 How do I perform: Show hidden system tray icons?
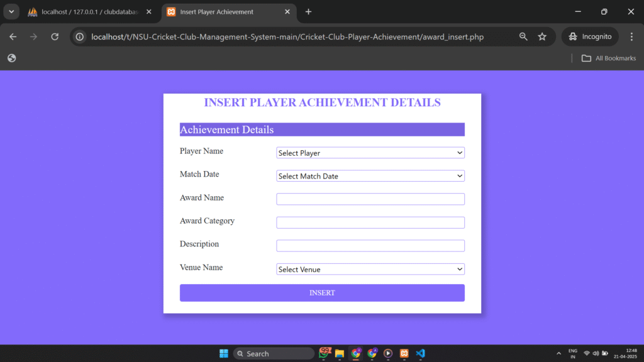tap(558, 353)
